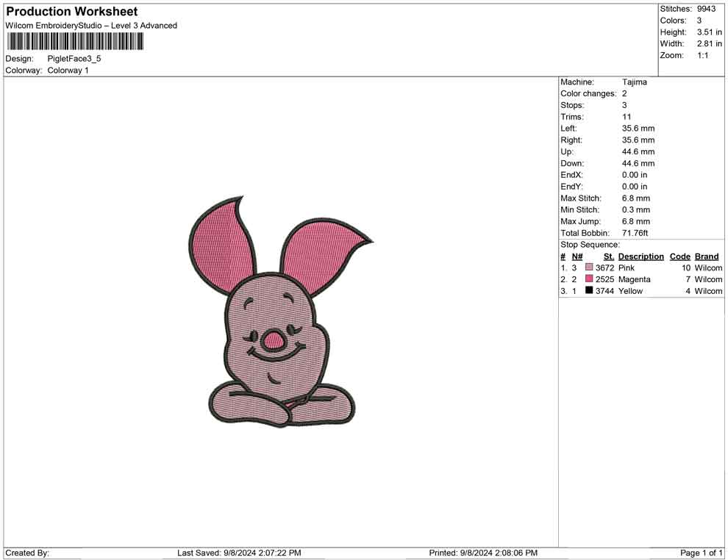Image resolution: width=728 pixels, height=560 pixels.
Task: Click the design name PigletFace3_5
Action: tap(74, 59)
